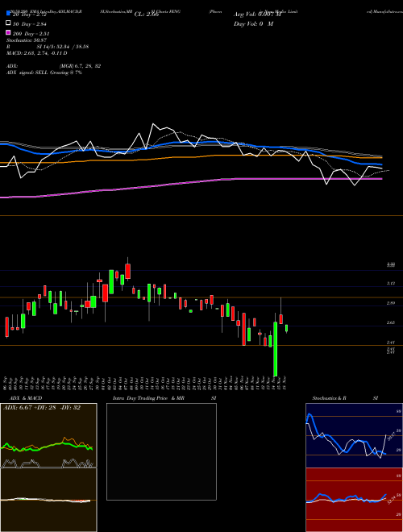The image size is (403, 532).
Task: Open the red RSI chart panel
Action: tap(354, 500)
